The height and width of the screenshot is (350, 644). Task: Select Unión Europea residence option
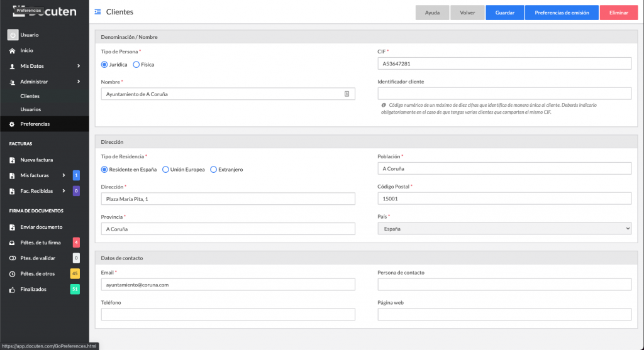click(165, 170)
